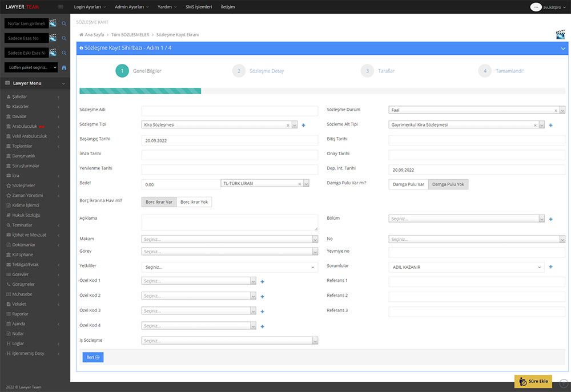The width and height of the screenshot is (571, 392).
Task: Click step 4 circle Tamamlandı
Action: (x=485, y=71)
